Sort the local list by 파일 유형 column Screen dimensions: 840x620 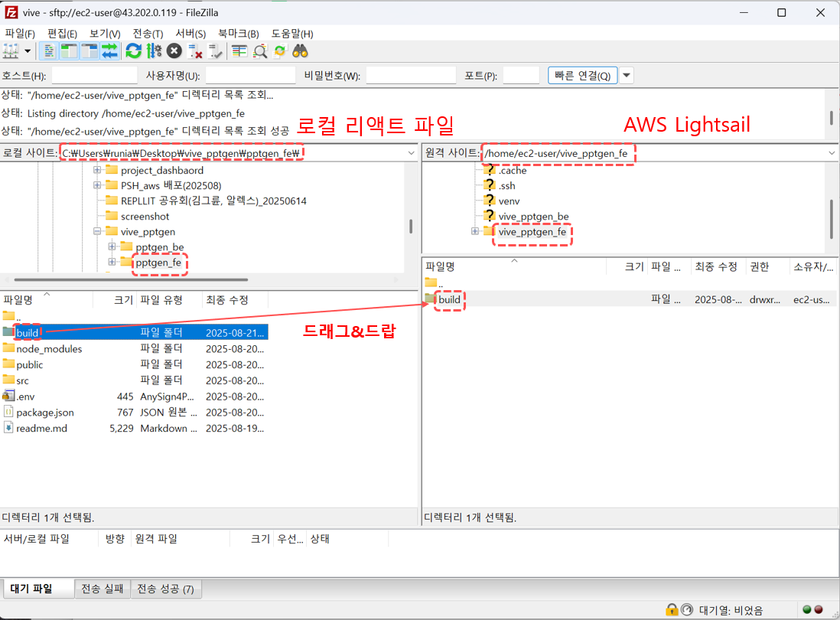point(169,299)
